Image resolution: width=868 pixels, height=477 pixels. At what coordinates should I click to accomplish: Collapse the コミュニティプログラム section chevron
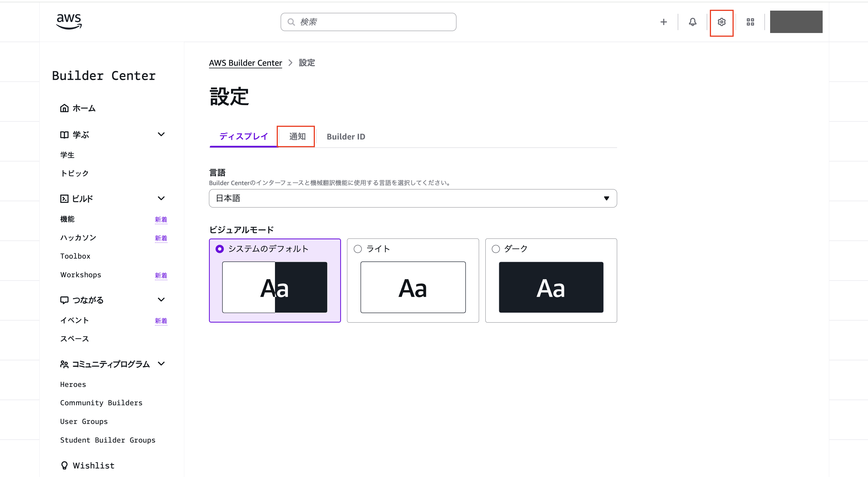(x=161, y=364)
